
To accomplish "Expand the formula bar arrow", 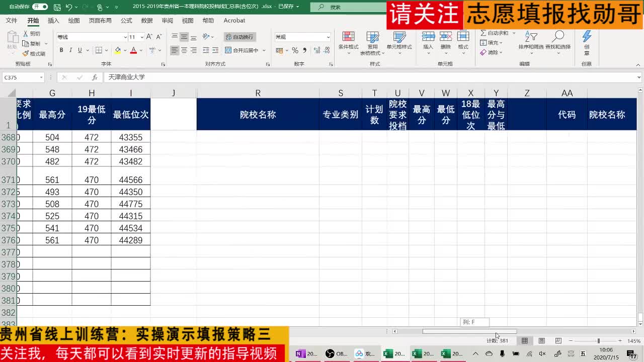I will click(x=639, y=77).
